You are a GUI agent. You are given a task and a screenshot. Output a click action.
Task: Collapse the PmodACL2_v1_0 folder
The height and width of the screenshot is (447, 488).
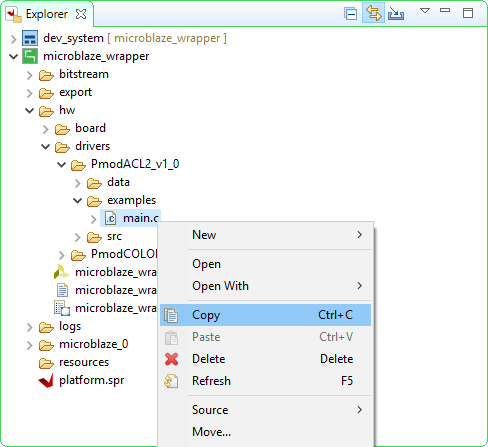click(x=62, y=164)
